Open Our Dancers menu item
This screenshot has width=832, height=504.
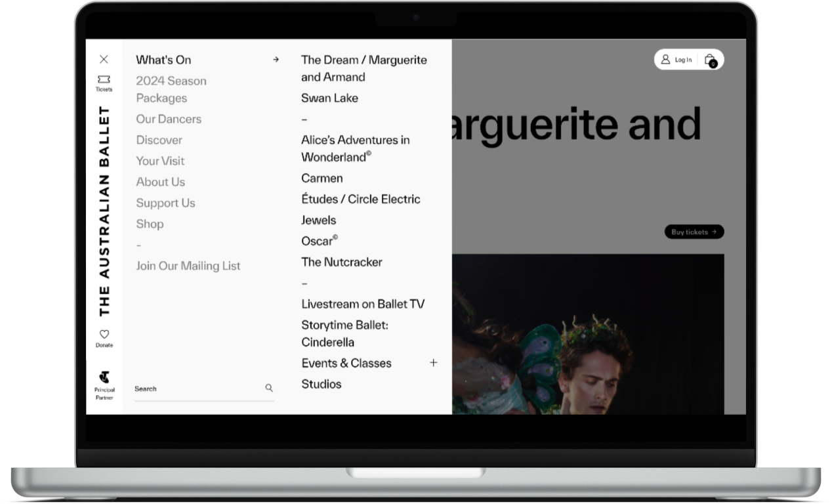point(169,119)
